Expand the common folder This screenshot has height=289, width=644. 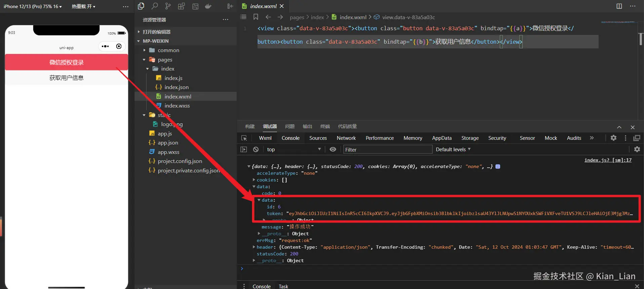click(168, 50)
